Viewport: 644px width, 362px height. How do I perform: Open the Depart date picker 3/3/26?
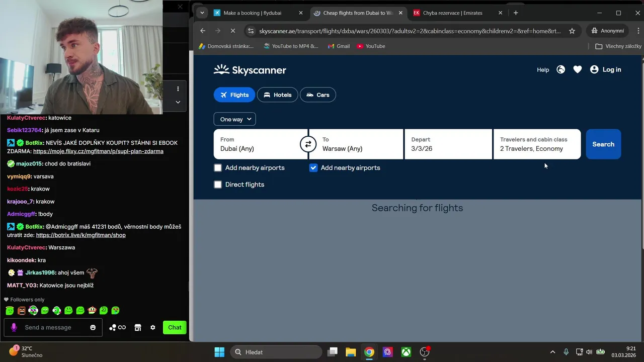pos(448,144)
